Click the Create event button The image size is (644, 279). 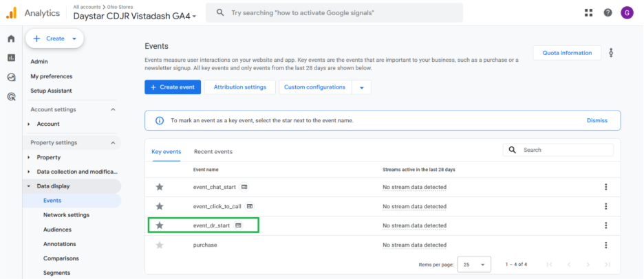point(173,87)
